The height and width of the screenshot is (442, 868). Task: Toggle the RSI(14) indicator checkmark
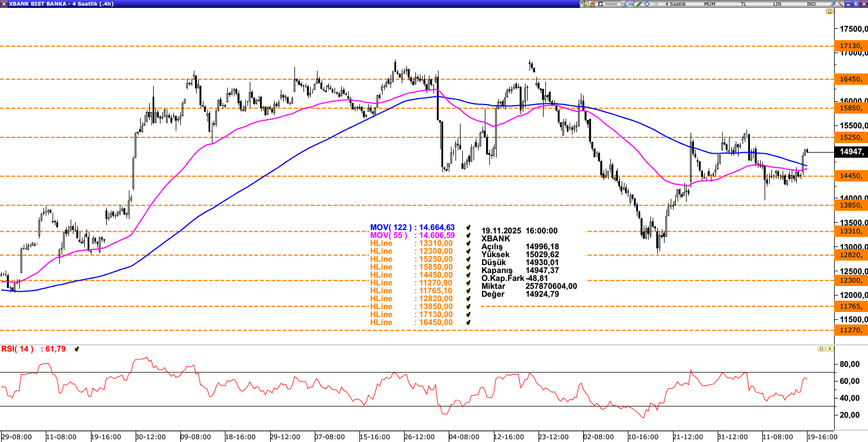click(76, 349)
